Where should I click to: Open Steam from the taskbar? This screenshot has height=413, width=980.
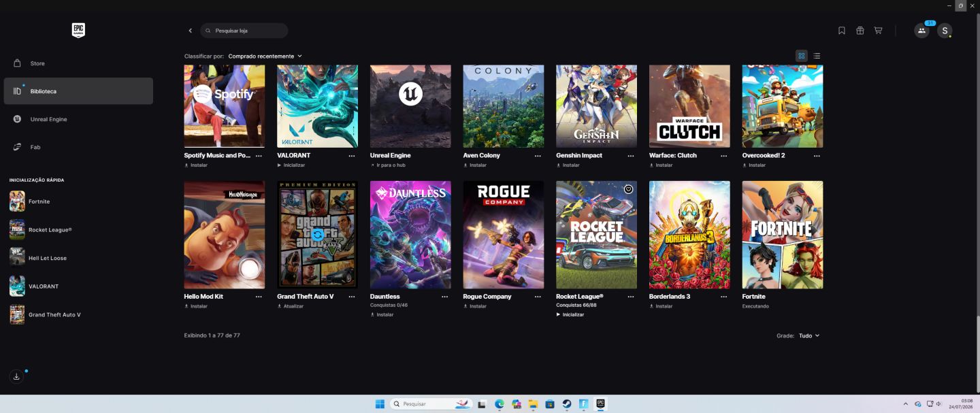point(566,404)
